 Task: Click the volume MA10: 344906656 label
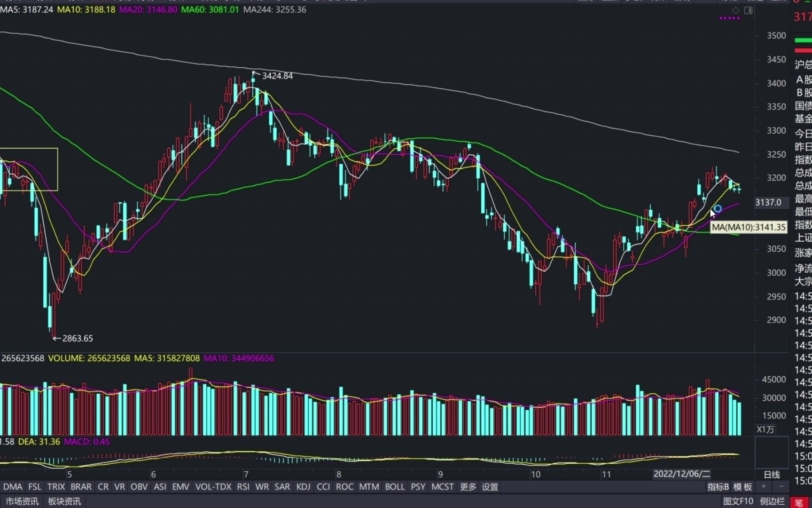tap(239, 358)
